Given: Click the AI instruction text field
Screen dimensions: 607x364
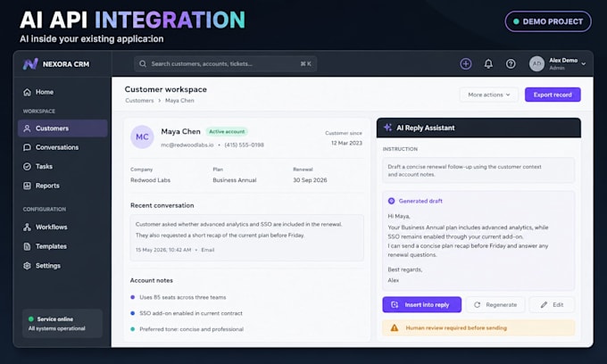Looking at the screenshot, I should (x=478, y=170).
